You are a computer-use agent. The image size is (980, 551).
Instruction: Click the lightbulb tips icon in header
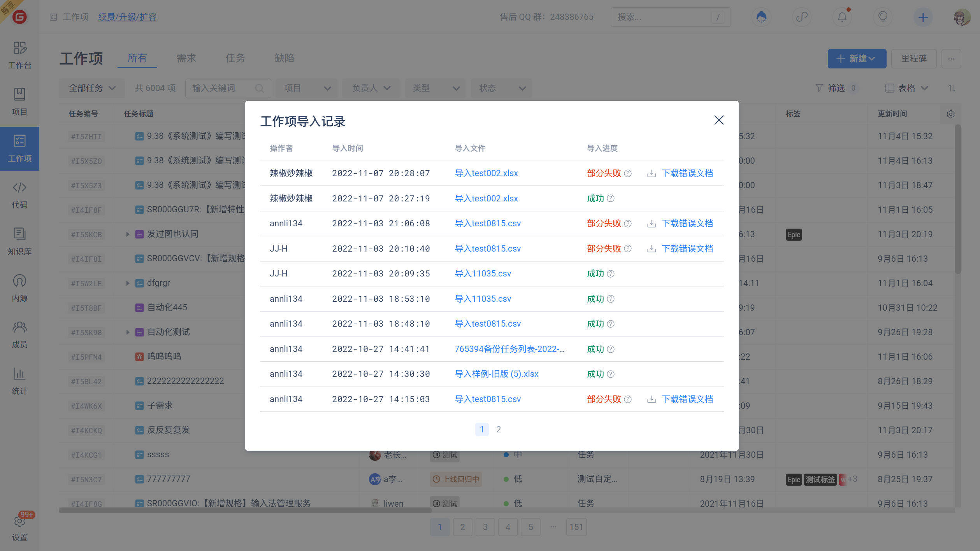(x=882, y=17)
